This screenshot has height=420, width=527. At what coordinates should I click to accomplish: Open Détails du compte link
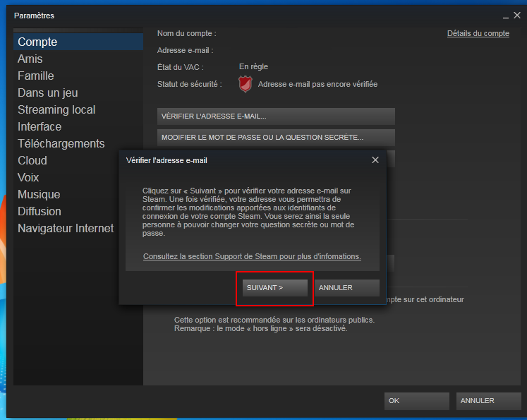(x=478, y=33)
